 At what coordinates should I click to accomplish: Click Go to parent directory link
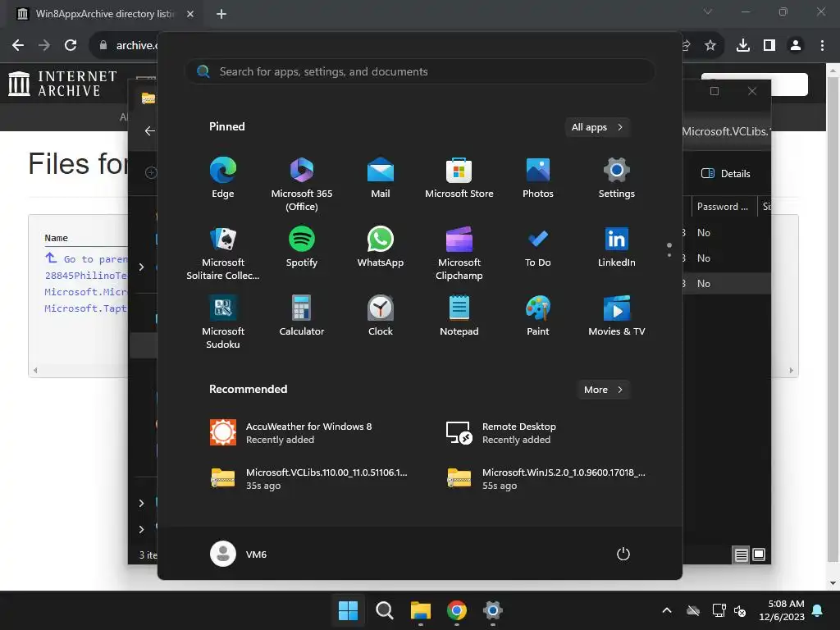pos(85,258)
